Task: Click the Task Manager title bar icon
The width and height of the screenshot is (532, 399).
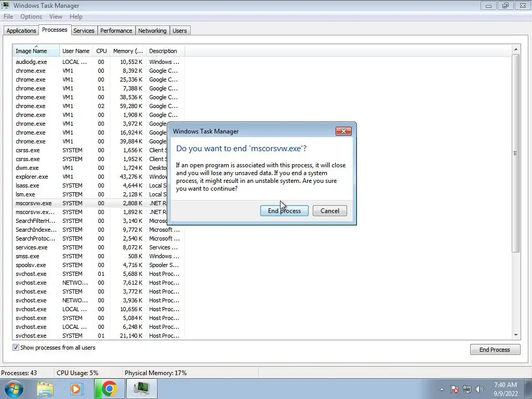Action: pos(5,5)
